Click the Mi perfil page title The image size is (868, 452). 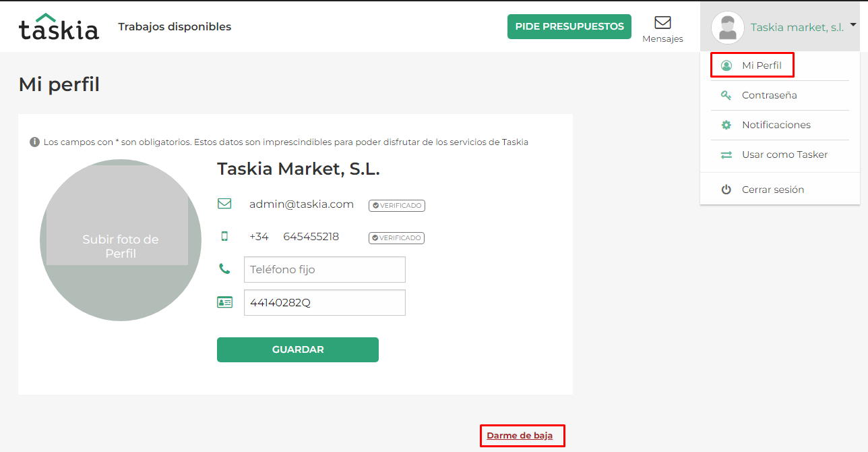(x=59, y=85)
